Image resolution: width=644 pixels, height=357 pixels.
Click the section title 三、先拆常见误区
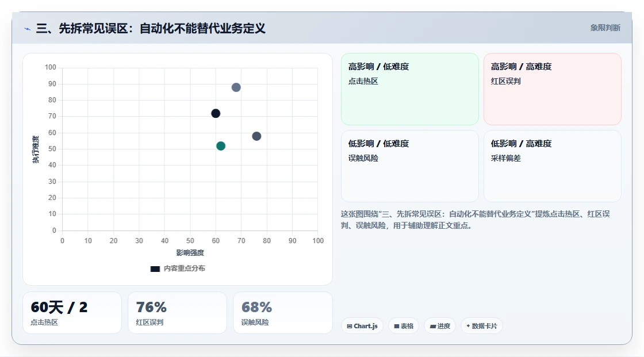(151, 28)
